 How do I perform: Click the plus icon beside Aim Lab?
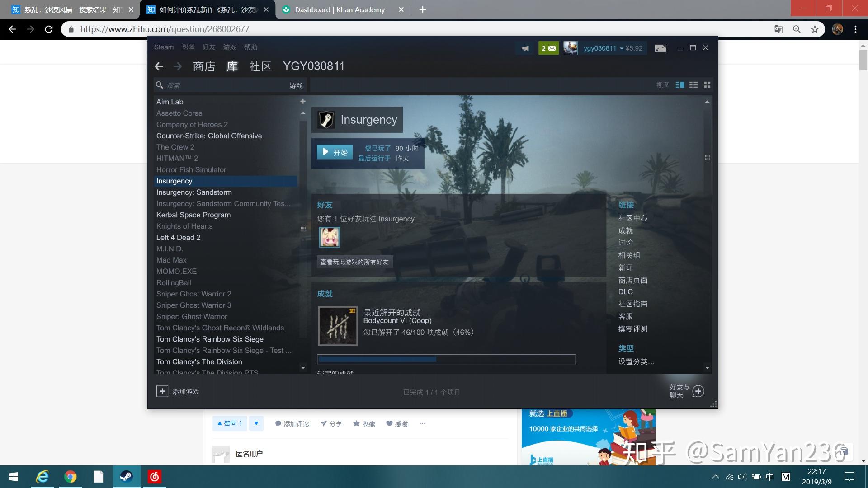pyautogui.click(x=303, y=102)
